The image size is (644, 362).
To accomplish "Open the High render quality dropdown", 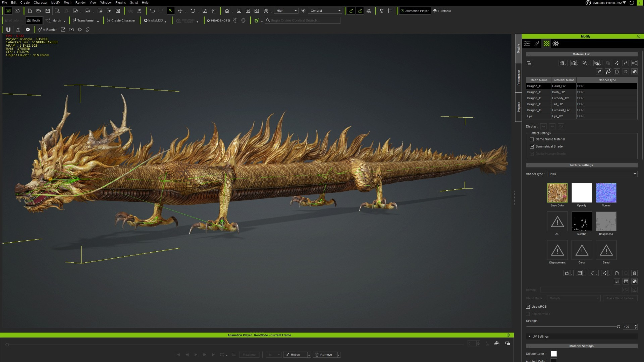I will click(286, 11).
